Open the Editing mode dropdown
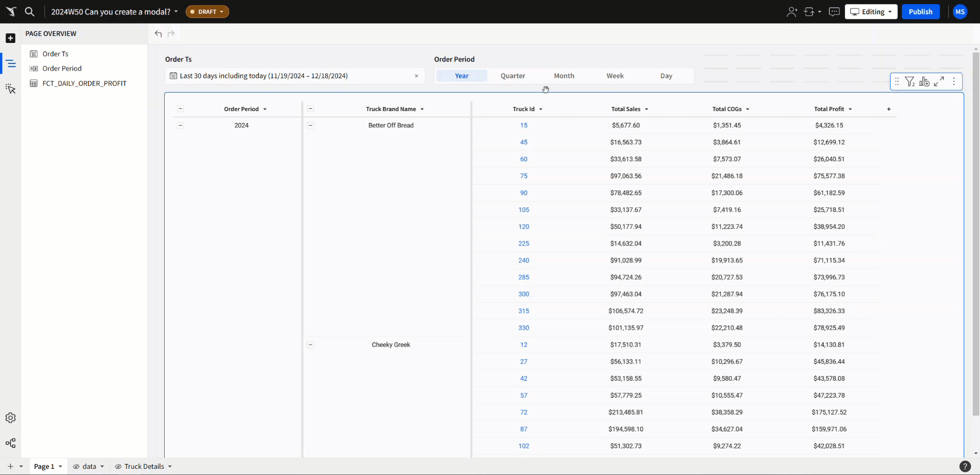The height and width of the screenshot is (475, 980). [871, 12]
